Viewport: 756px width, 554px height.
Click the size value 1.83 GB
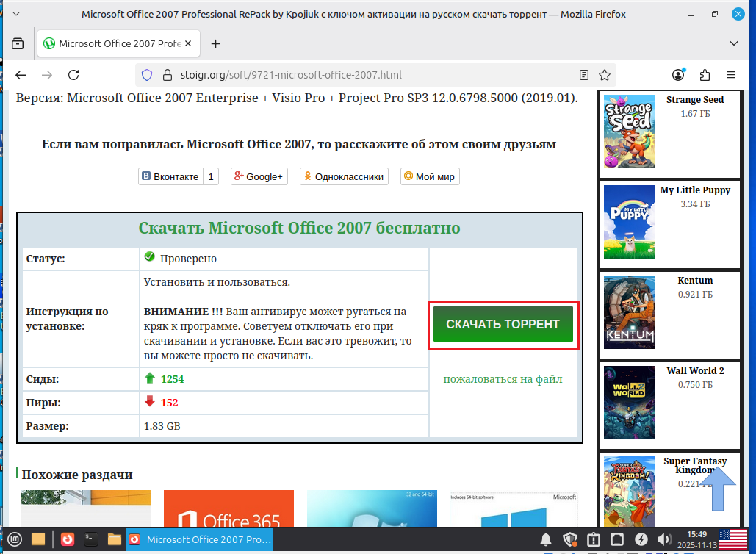(x=162, y=426)
